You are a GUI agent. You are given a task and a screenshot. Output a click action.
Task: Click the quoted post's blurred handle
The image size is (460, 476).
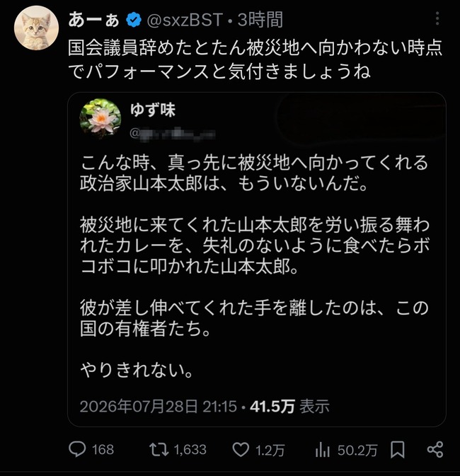pyautogui.click(x=173, y=133)
